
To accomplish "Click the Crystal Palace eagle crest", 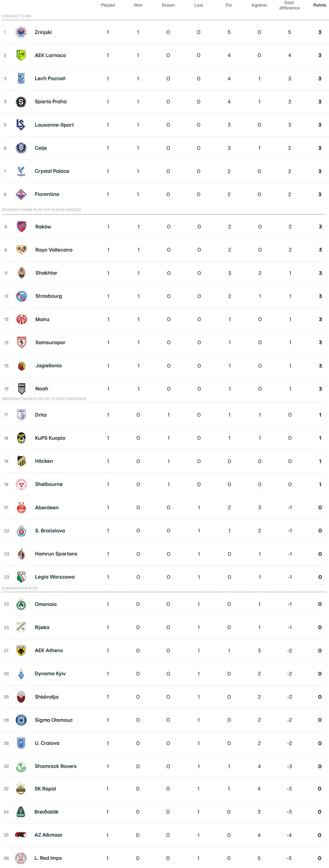I will tap(21, 171).
